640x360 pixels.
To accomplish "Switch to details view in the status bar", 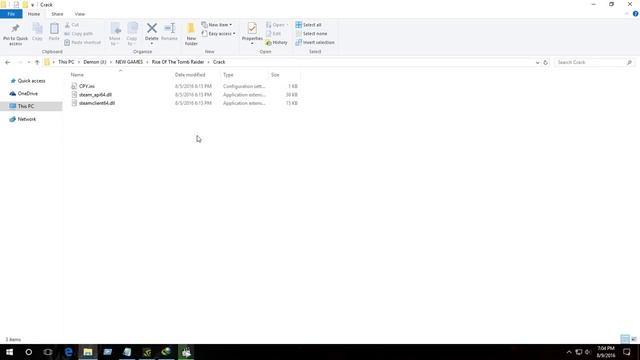I will click(x=624, y=339).
